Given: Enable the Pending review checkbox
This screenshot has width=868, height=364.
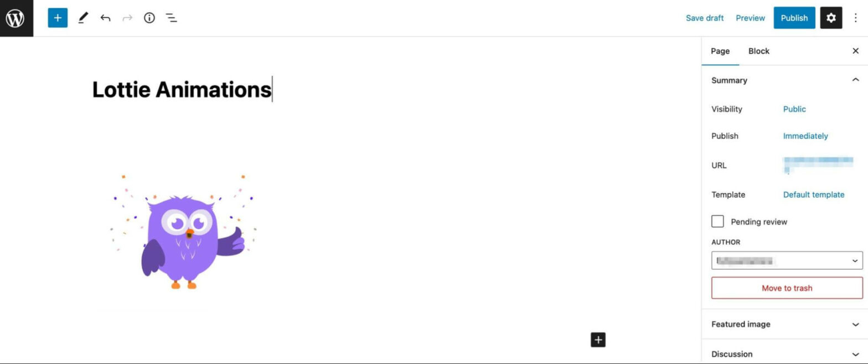Looking at the screenshot, I should (717, 221).
